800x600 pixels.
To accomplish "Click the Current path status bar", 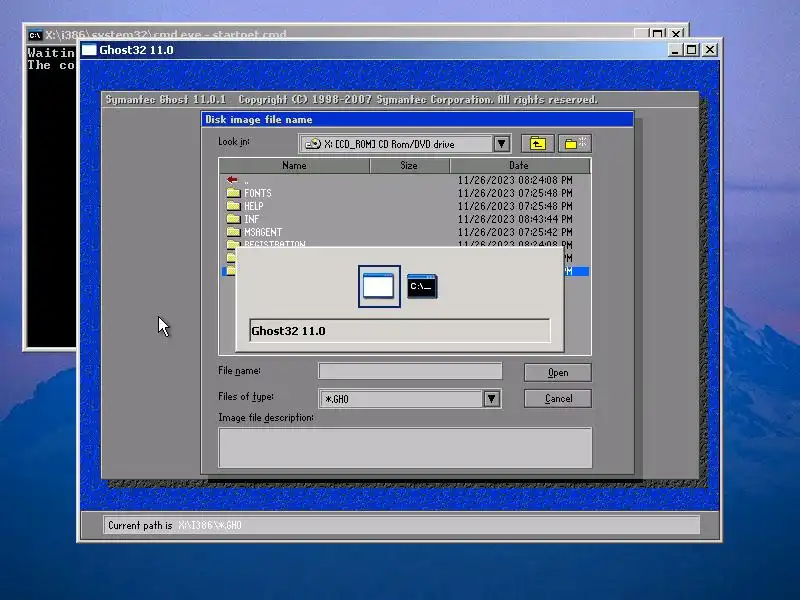I will [403, 525].
